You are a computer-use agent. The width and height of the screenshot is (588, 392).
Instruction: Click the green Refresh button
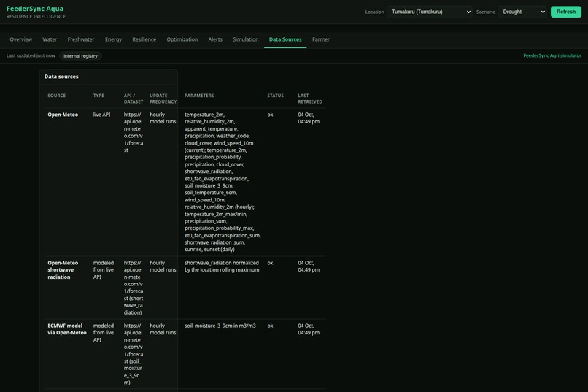point(566,12)
